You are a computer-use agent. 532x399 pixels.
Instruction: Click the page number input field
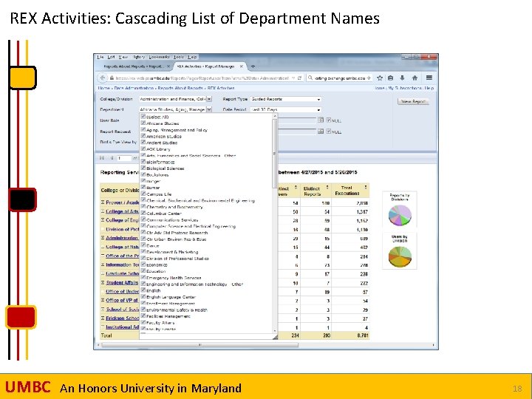[124, 158]
